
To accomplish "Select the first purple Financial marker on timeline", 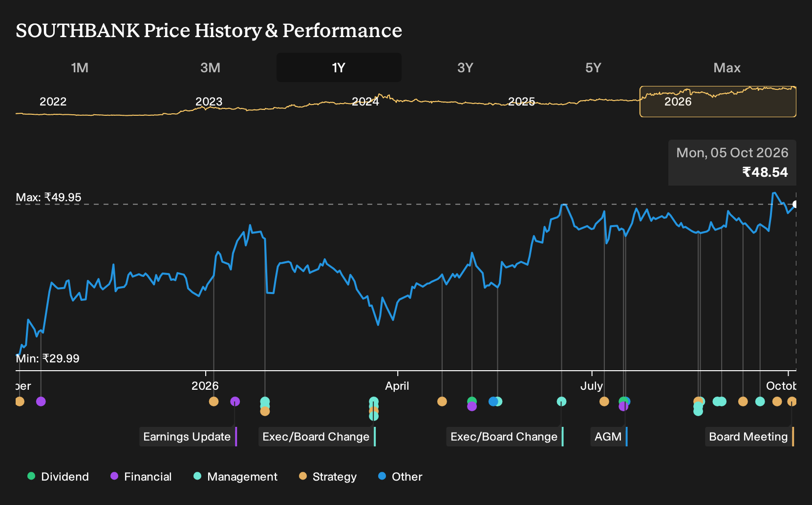I will (41, 401).
